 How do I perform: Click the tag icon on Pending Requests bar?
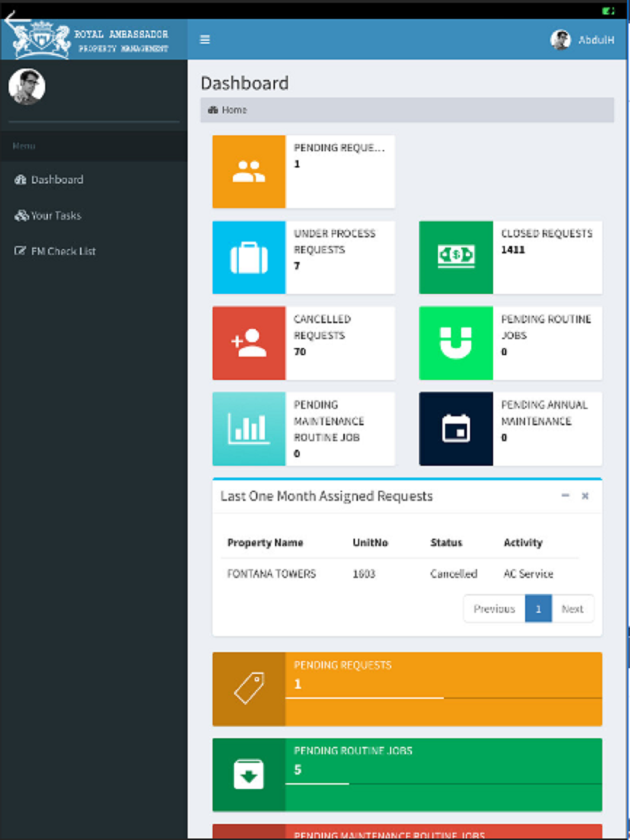point(249,688)
